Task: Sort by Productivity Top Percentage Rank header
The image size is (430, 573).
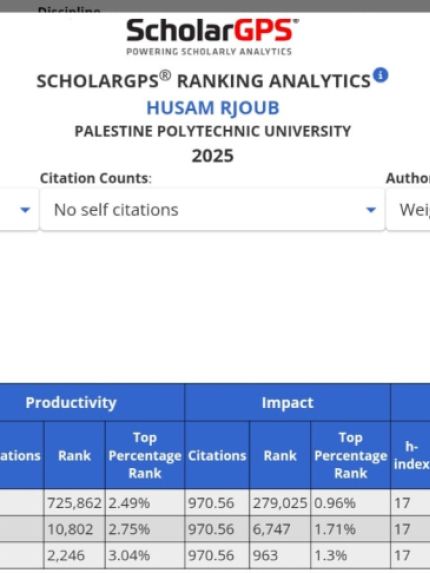Action: 145,455
